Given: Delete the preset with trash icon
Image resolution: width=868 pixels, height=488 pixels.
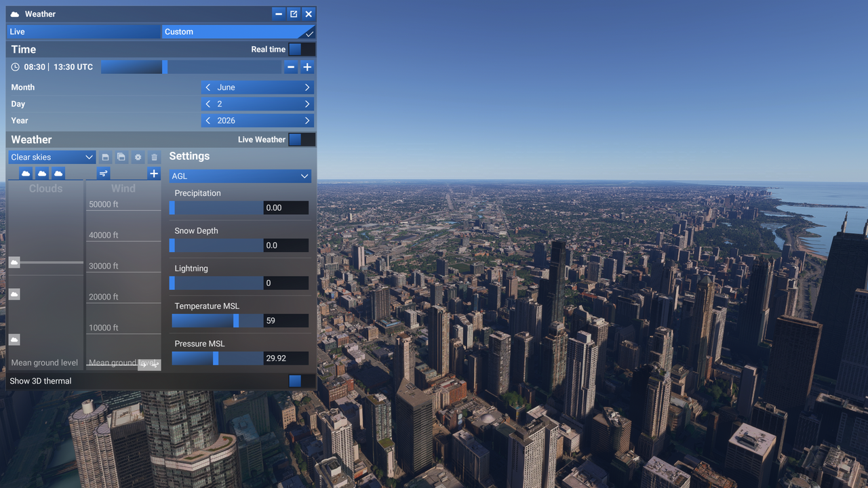Looking at the screenshot, I should (154, 157).
